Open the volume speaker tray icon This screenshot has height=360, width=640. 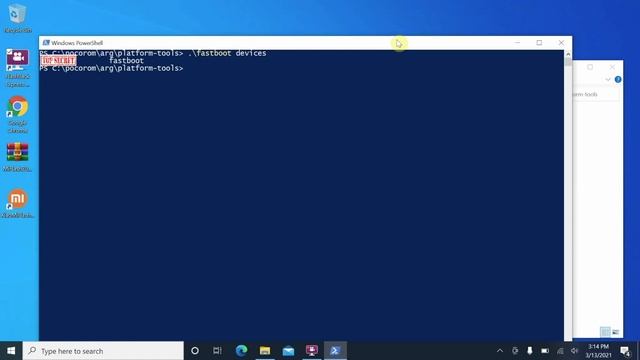tap(574, 351)
